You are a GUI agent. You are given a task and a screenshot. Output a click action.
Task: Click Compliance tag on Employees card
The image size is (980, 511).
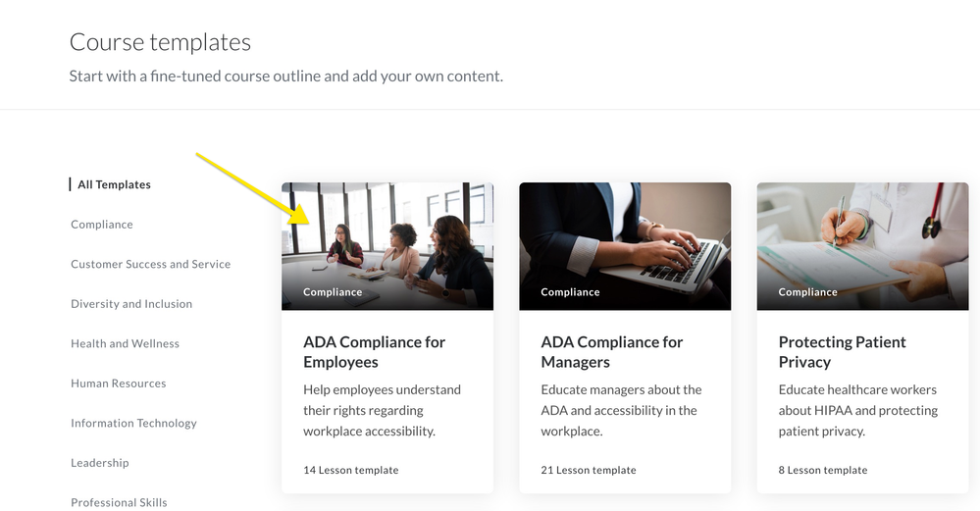coord(333,292)
